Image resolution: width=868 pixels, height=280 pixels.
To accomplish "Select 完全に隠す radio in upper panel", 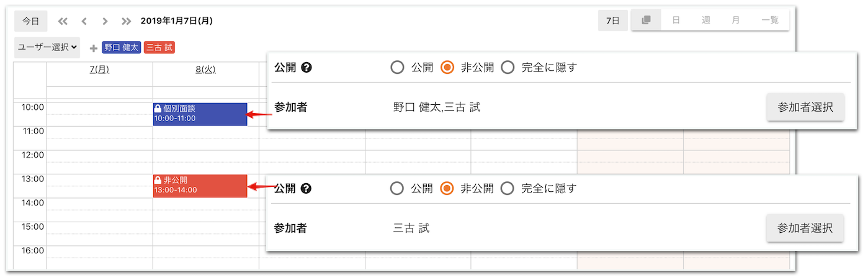I will click(508, 68).
